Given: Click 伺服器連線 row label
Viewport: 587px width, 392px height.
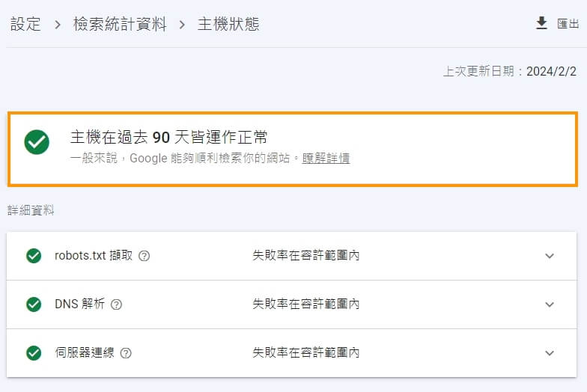Looking at the screenshot, I should (85, 353).
